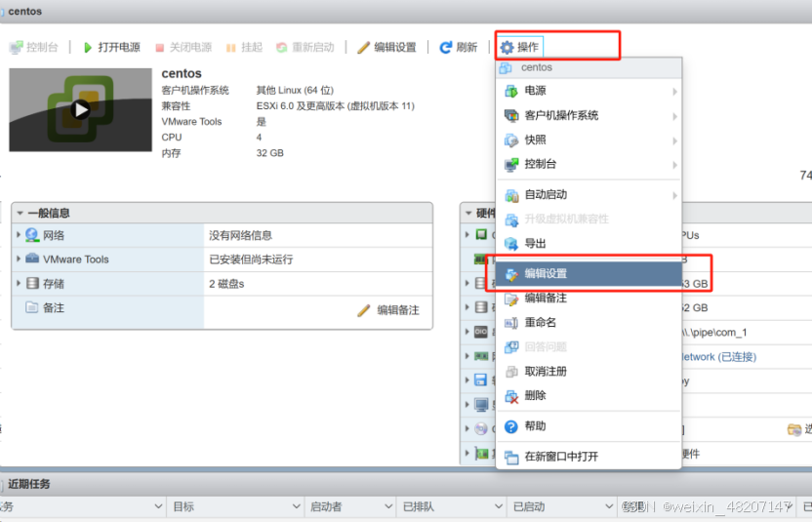This screenshot has width=812, height=522.
Task: Select 编辑备注 menu entry
Action: point(589,299)
